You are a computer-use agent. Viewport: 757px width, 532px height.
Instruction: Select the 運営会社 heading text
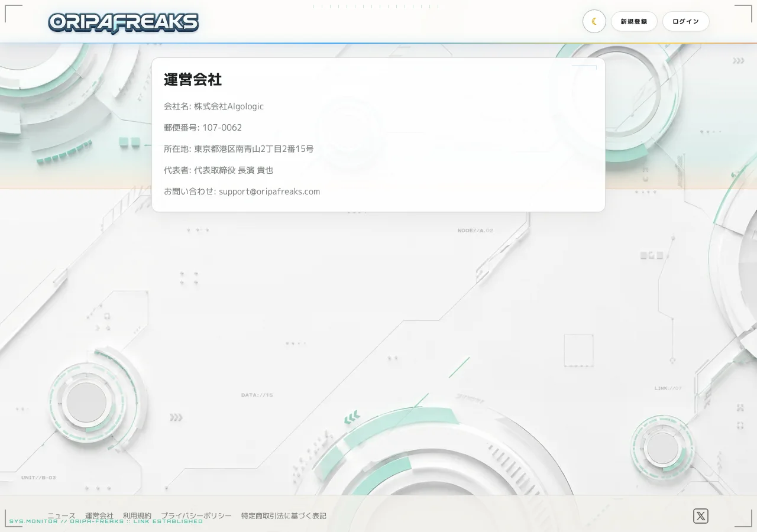[x=193, y=79]
